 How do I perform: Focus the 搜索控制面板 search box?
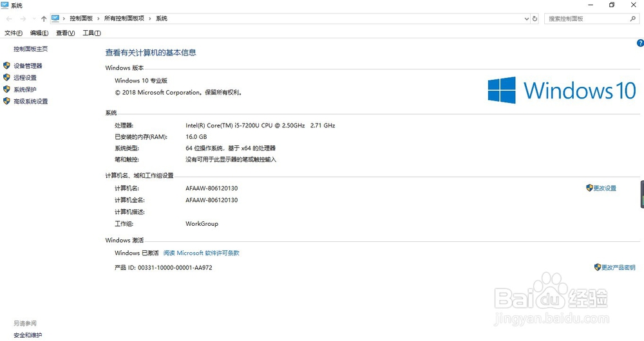pos(592,19)
